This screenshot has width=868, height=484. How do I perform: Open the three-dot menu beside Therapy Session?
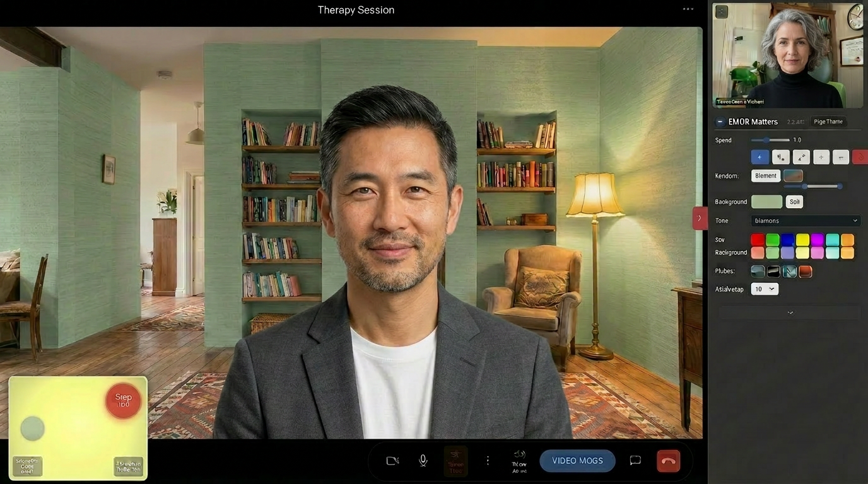(688, 9)
